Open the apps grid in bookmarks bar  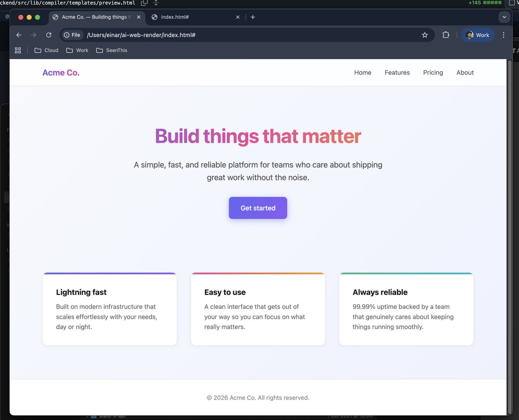click(x=18, y=51)
